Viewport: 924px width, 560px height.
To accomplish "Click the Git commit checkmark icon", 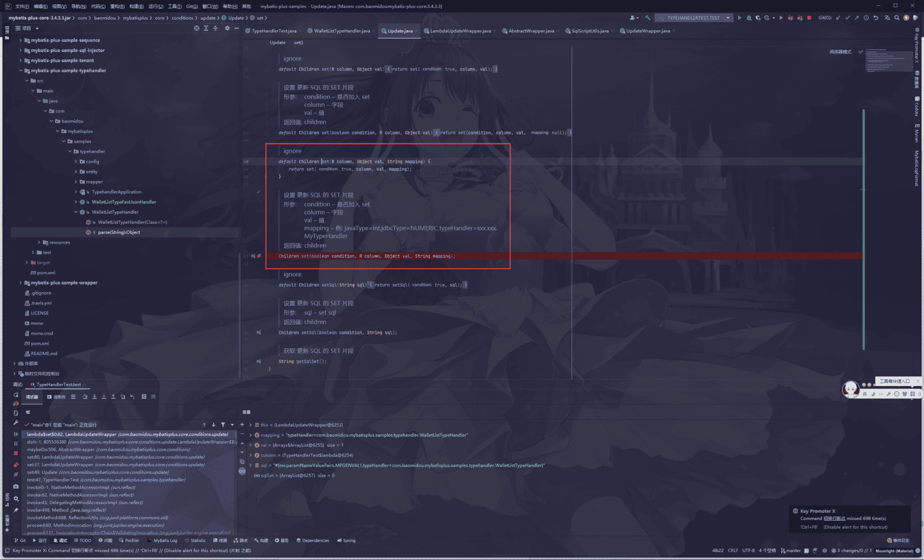I will pyautogui.click(x=847, y=18).
